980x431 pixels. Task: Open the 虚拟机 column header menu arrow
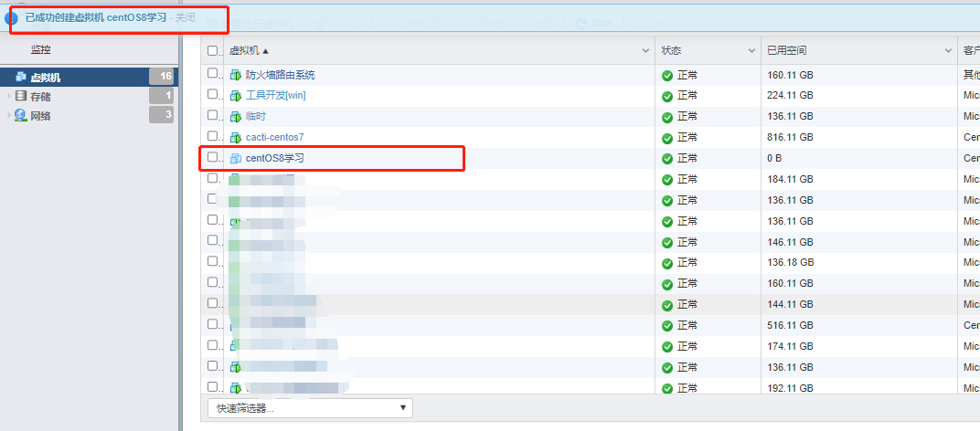coord(645,50)
